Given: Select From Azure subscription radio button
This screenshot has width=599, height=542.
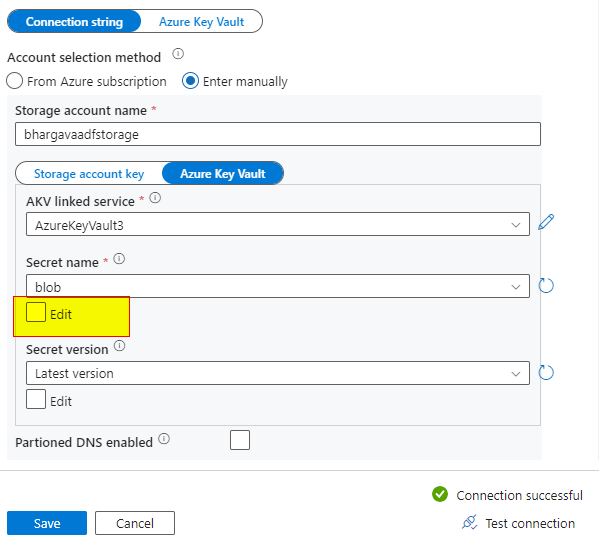Looking at the screenshot, I should click(x=15, y=81).
